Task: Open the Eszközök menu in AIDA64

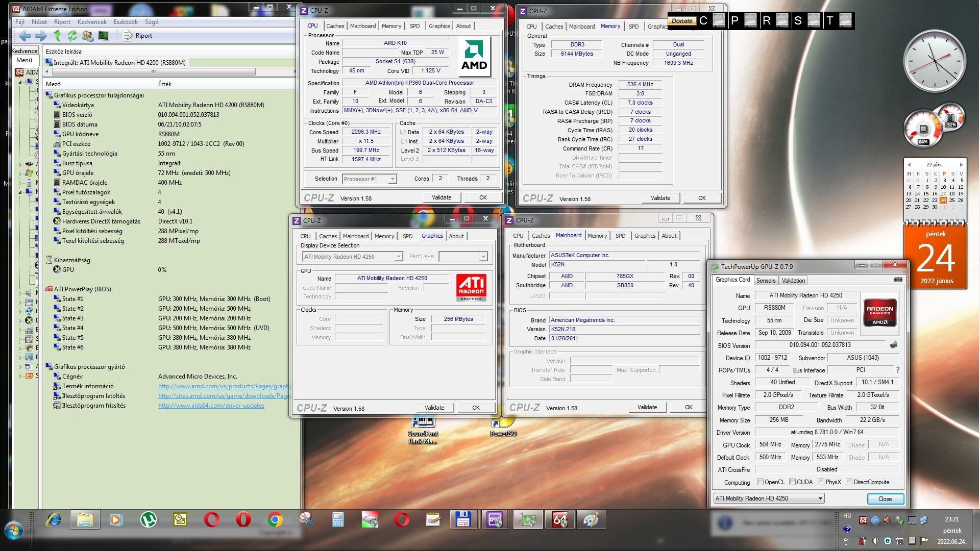Action: tap(126, 22)
